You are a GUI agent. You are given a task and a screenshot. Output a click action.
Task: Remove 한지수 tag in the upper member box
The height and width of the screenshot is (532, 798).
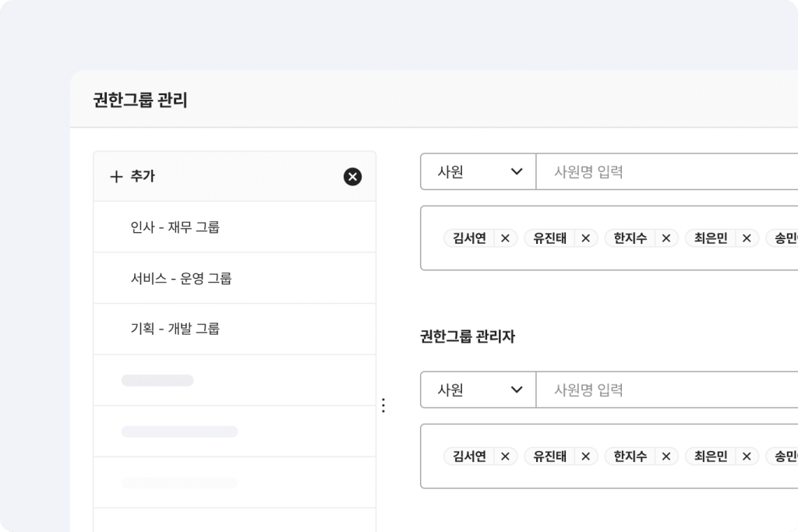click(x=666, y=238)
